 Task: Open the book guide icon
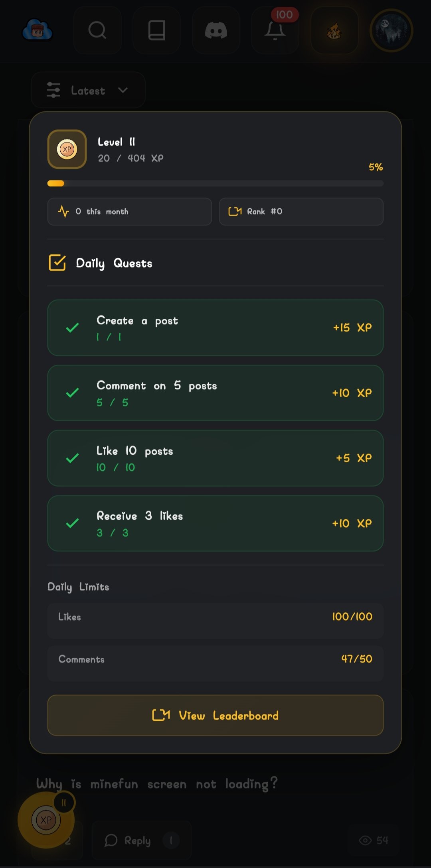156,30
